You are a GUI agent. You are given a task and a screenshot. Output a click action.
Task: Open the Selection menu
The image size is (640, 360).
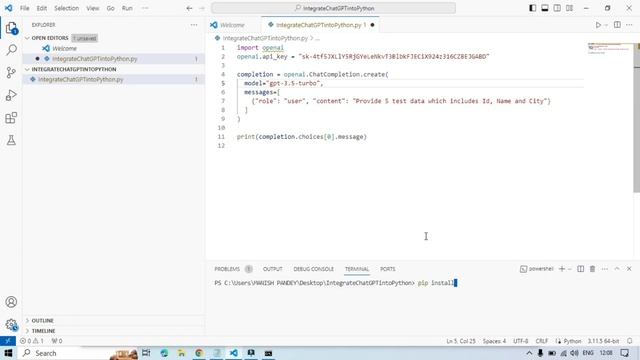(x=67, y=8)
